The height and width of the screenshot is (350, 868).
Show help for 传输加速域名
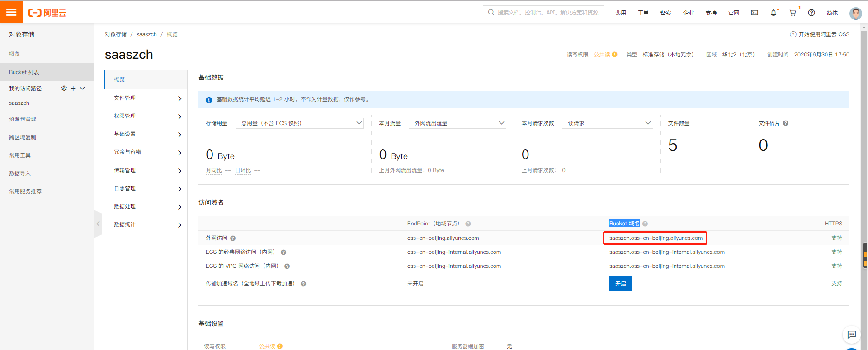click(303, 284)
